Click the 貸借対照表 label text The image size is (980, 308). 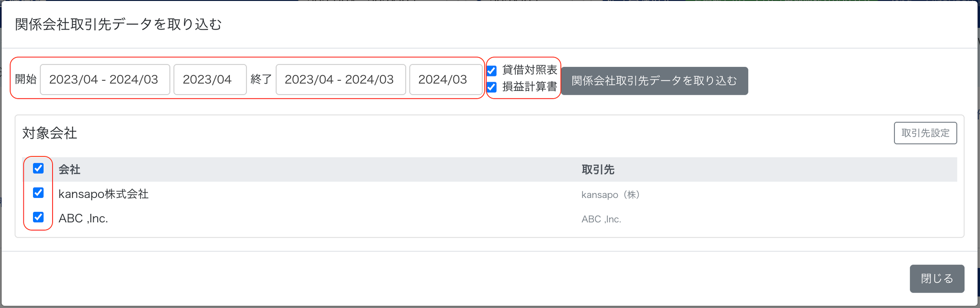tap(530, 70)
